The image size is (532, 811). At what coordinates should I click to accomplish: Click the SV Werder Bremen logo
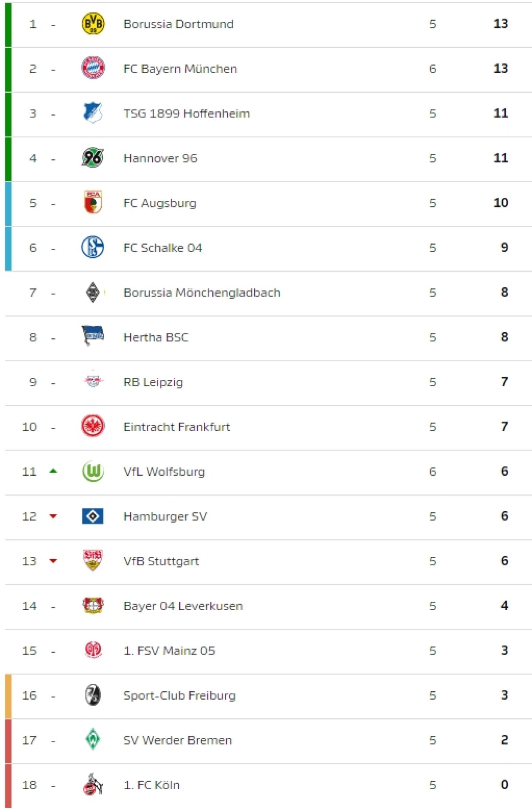click(93, 740)
